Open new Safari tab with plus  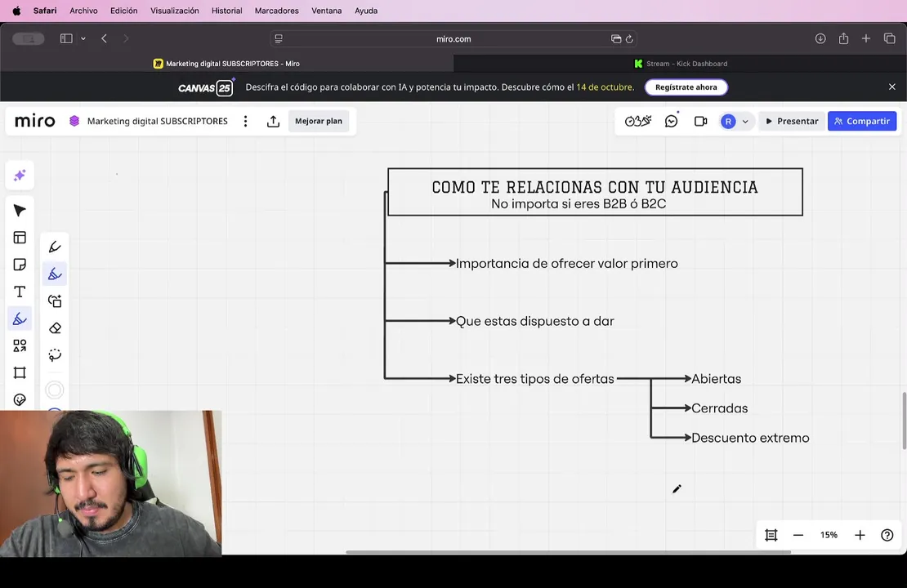[x=866, y=38]
